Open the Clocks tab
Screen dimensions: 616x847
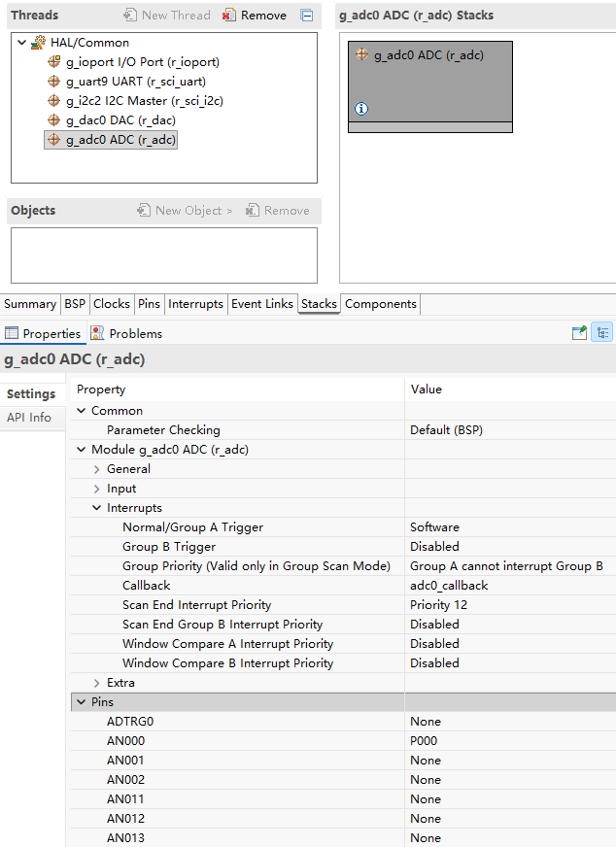pyautogui.click(x=112, y=304)
